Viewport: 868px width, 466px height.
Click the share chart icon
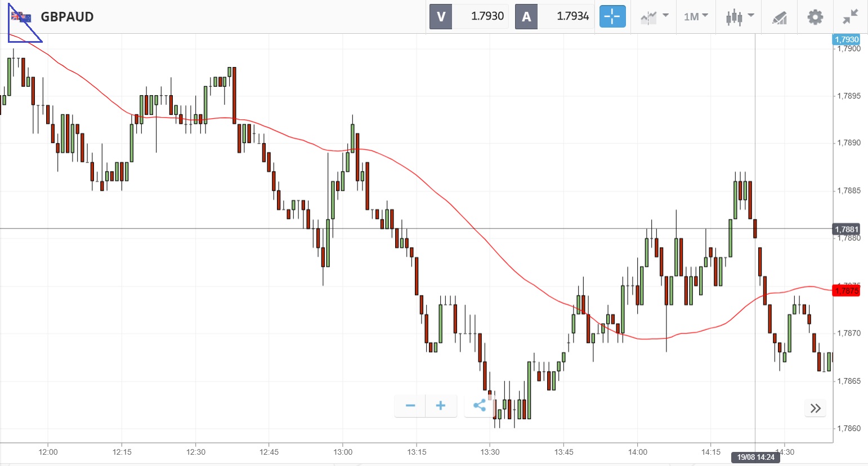pyautogui.click(x=480, y=405)
